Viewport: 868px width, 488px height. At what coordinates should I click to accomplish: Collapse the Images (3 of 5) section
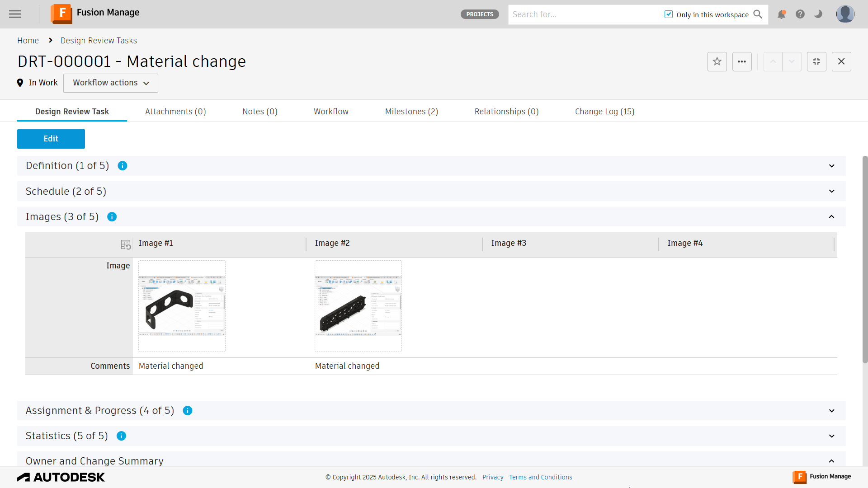pyautogui.click(x=831, y=217)
